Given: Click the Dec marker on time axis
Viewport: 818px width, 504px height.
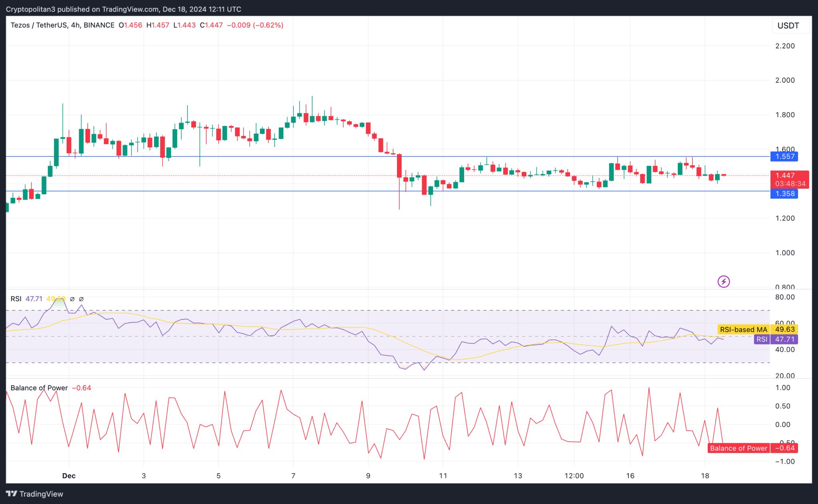Looking at the screenshot, I should click(x=69, y=476).
